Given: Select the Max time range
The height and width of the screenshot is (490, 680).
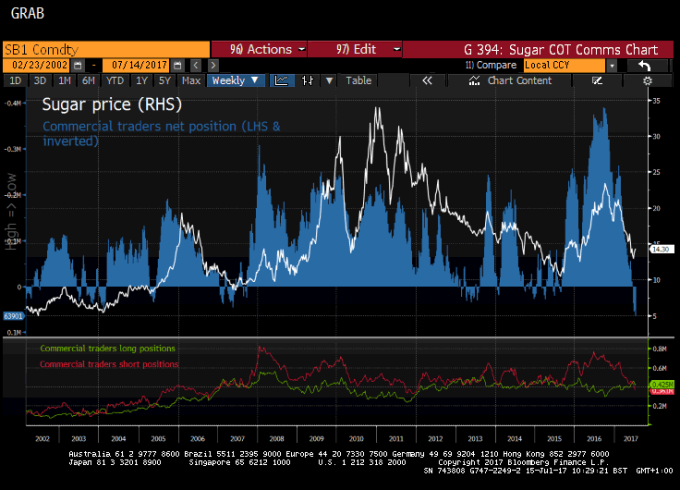Looking at the screenshot, I should coord(191,80).
